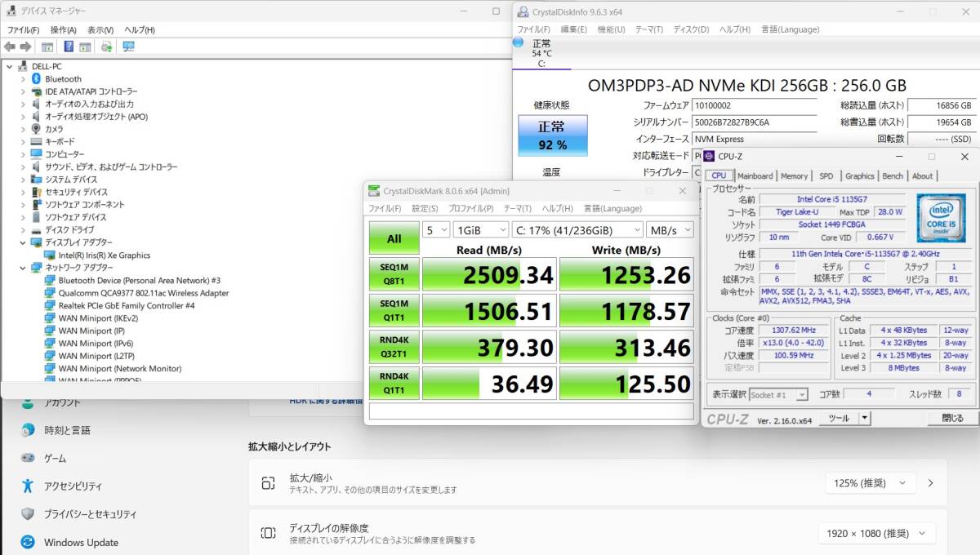Click the アクセシビリティ icon in Settings sidebar
980x555 pixels.
point(28,486)
